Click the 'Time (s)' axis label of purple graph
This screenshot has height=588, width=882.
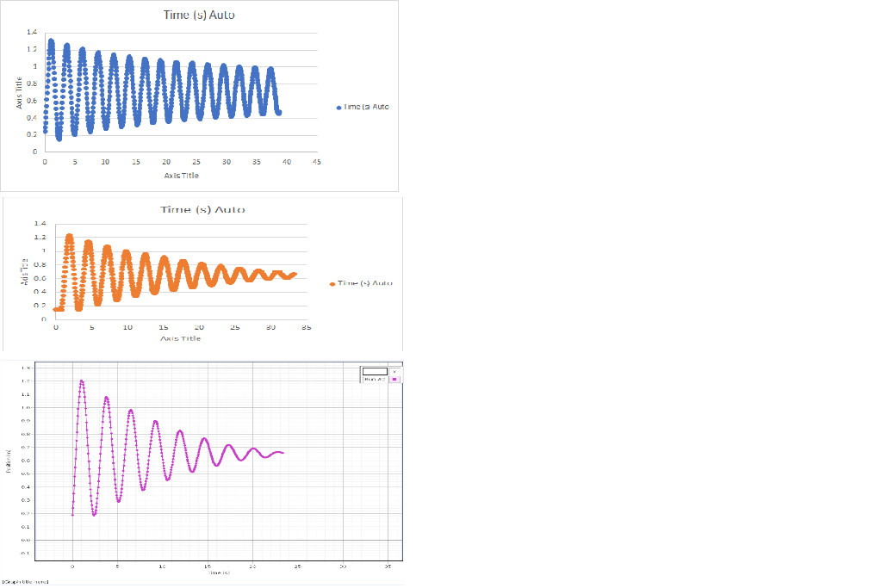point(219,573)
